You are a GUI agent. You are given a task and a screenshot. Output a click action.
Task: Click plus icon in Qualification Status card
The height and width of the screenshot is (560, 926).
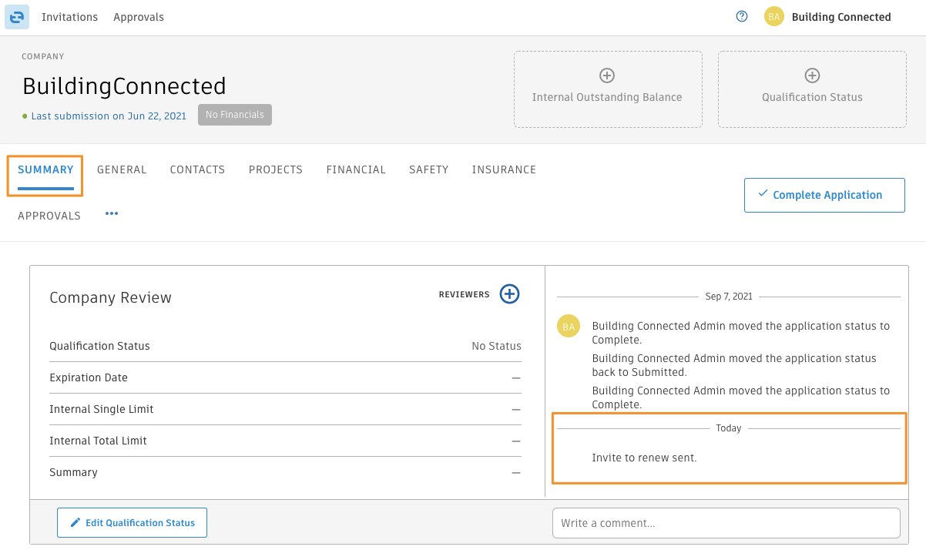tap(812, 75)
